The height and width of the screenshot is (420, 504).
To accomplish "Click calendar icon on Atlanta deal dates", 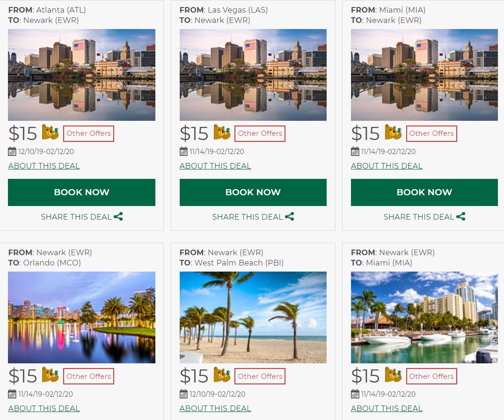I will (x=12, y=151).
